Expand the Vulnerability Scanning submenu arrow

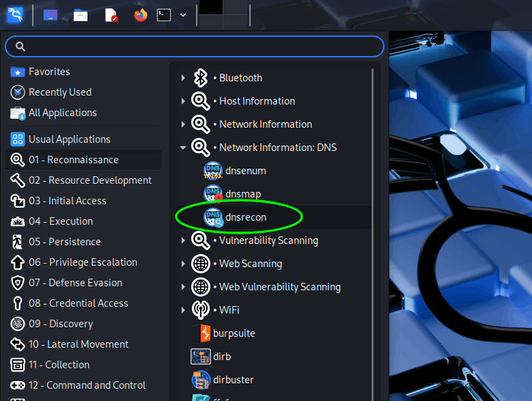coord(183,240)
